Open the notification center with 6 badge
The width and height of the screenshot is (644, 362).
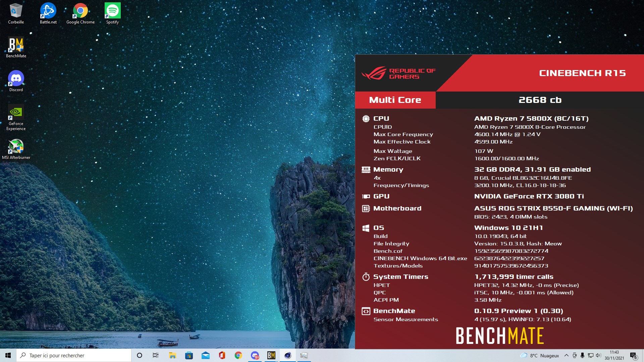click(633, 356)
